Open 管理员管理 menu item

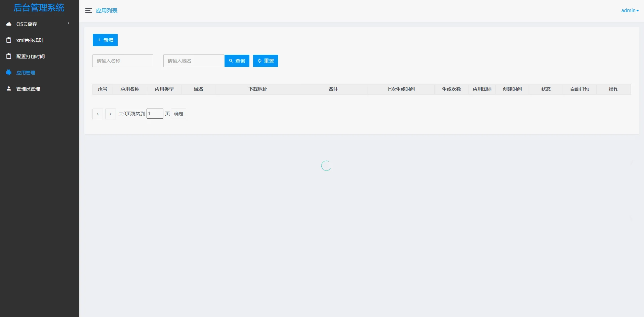click(28, 89)
